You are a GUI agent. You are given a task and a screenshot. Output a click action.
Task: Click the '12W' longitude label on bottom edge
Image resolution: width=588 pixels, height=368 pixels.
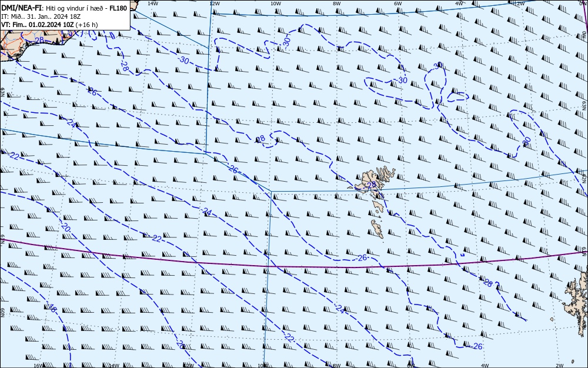[189, 366]
